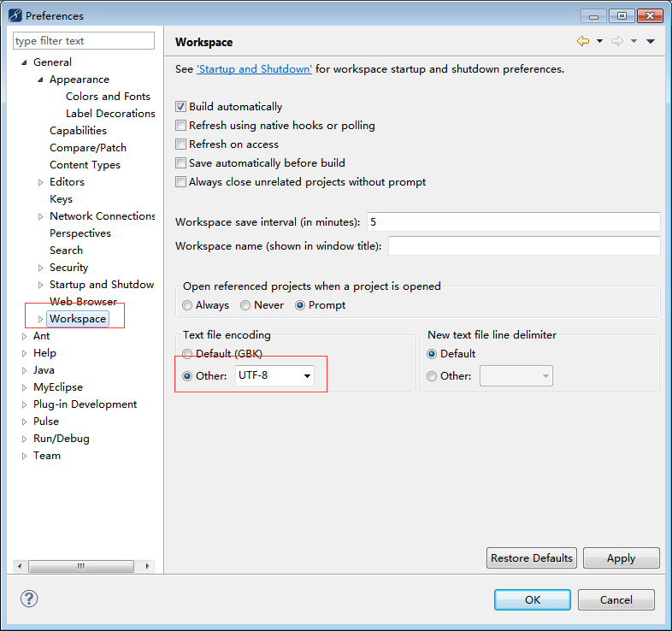Check Save automatically before build
Viewport: 672px width, 631px height.
(181, 163)
